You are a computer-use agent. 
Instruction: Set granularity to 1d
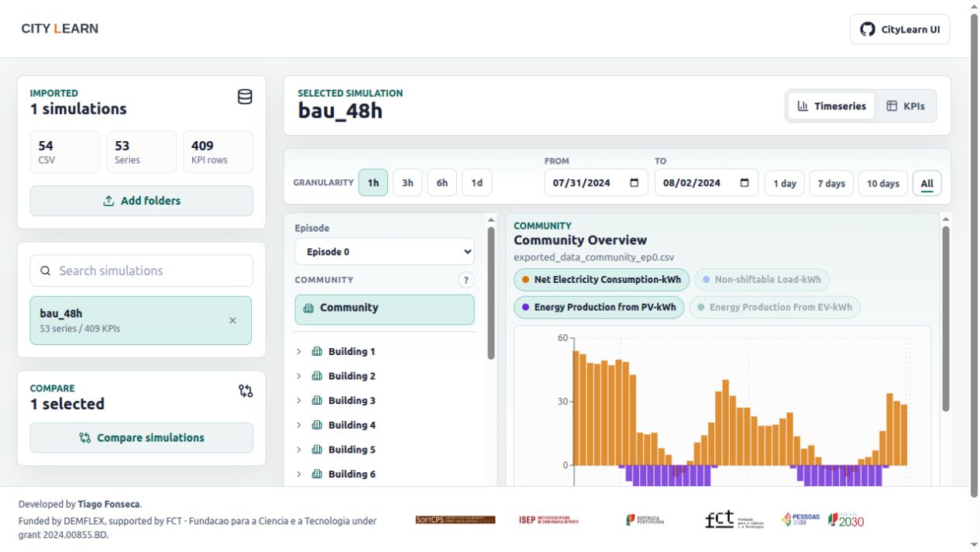tap(477, 183)
